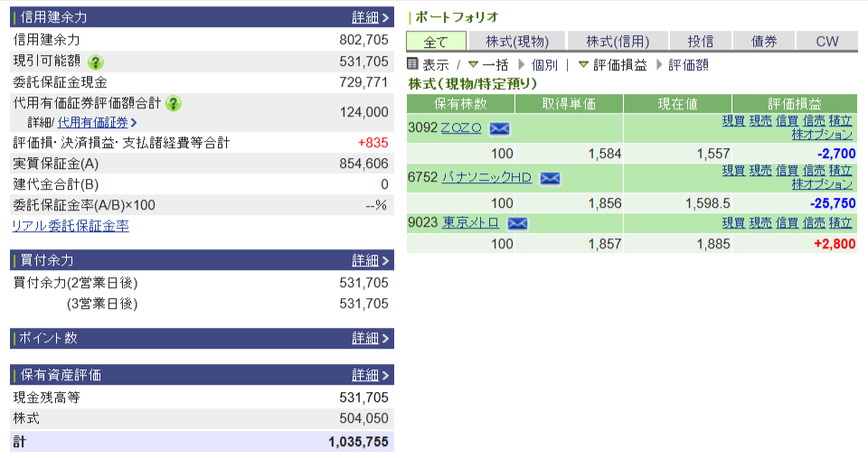Open パナソニックHD stock link
This screenshot has width=868, height=458.
486,177
